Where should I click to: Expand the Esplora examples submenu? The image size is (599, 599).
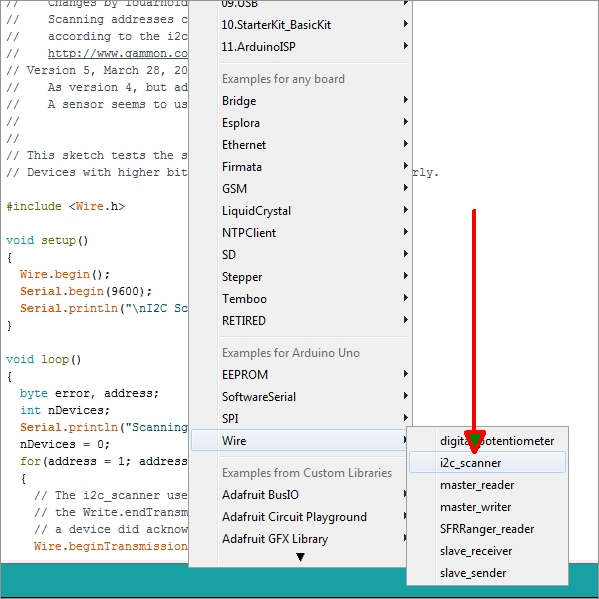(300, 123)
